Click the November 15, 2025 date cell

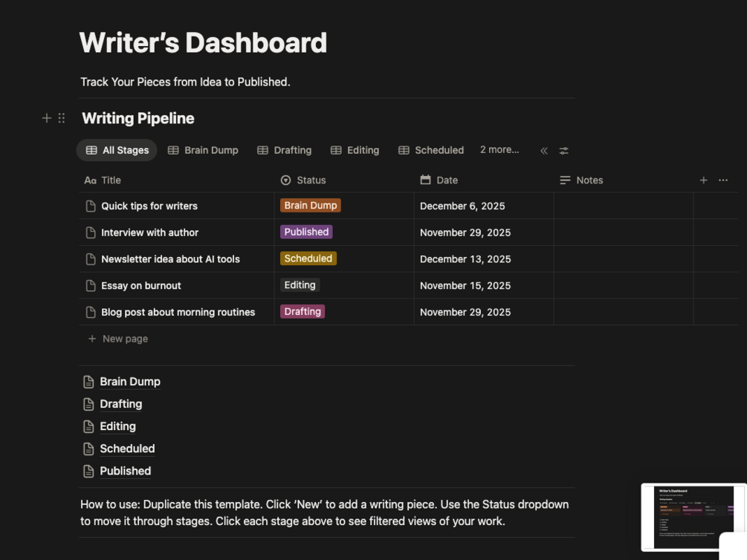click(x=484, y=286)
